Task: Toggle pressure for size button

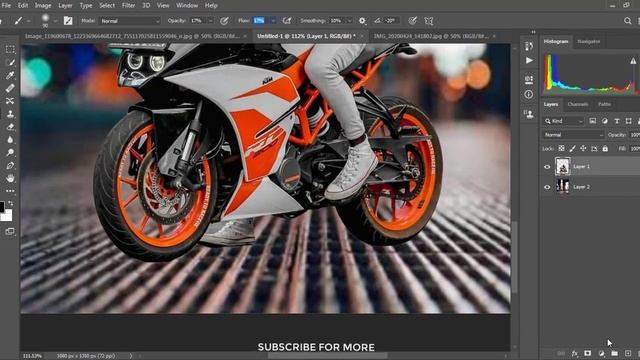Action: point(413,21)
